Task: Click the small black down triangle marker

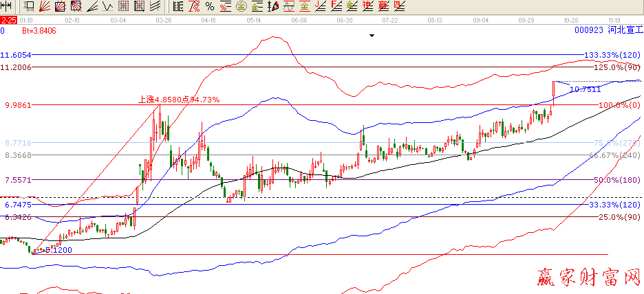Action: pos(372,35)
